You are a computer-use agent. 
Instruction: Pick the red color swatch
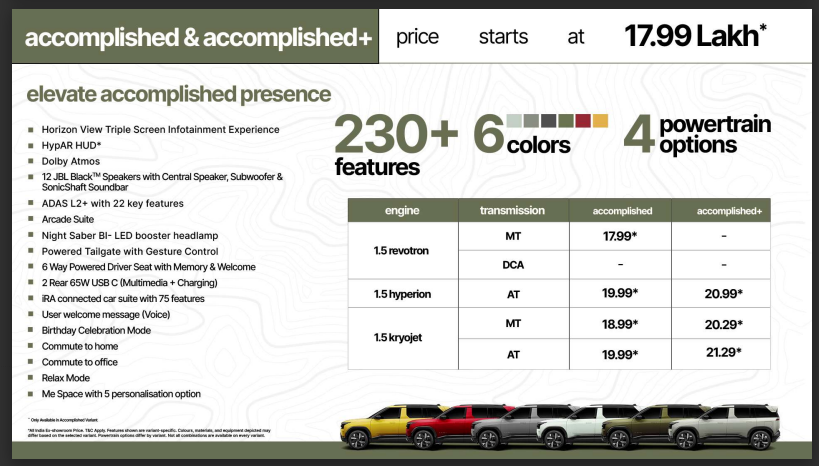point(583,121)
